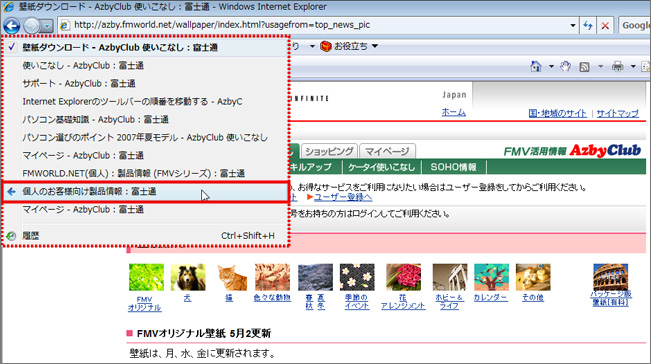Select 個人のお客様向け製品情報 history entry
The width and height of the screenshot is (651, 364).
145,192
